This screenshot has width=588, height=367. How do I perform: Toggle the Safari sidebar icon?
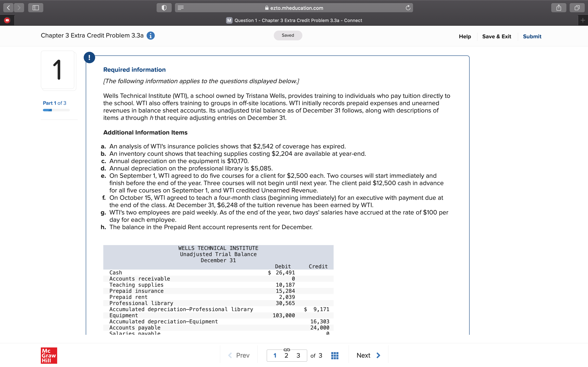(x=36, y=8)
